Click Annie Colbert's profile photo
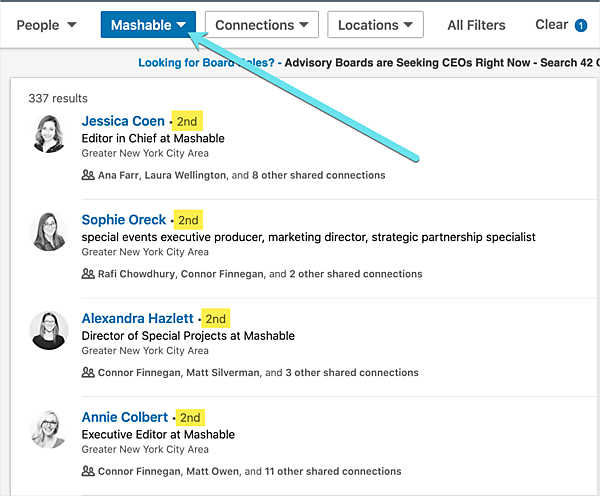The width and height of the screenshot is (600, 496). [49, 430]
